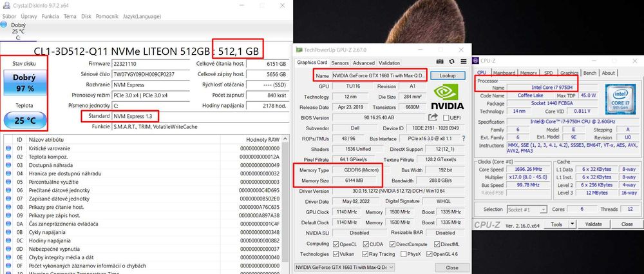Screen dimensions: 644x274
Task: Click status dot for Cykly napájania row
Action: coord(8,232)
